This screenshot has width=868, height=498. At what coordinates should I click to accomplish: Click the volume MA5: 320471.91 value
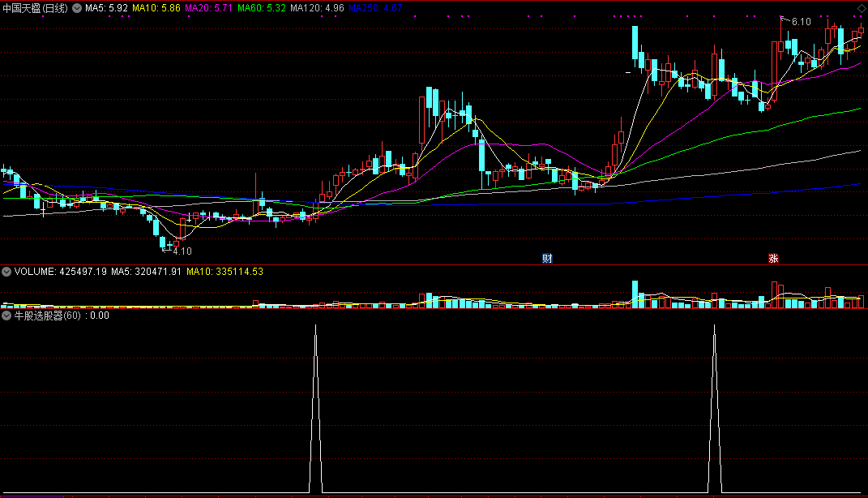pos(146,272)
